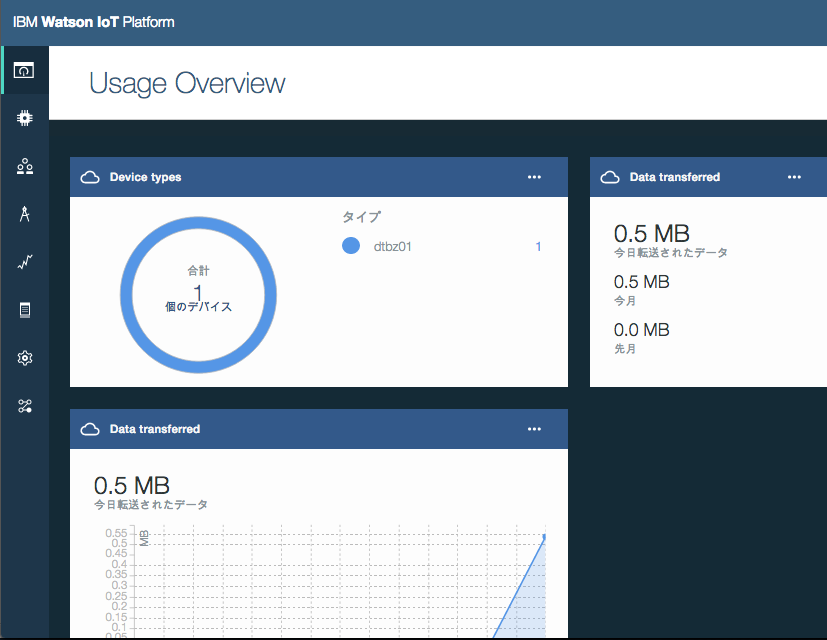Click the Usage Overview page heading
Viewport: 827px width, 640px height.
pyautogui.click(x=186, y=83)
